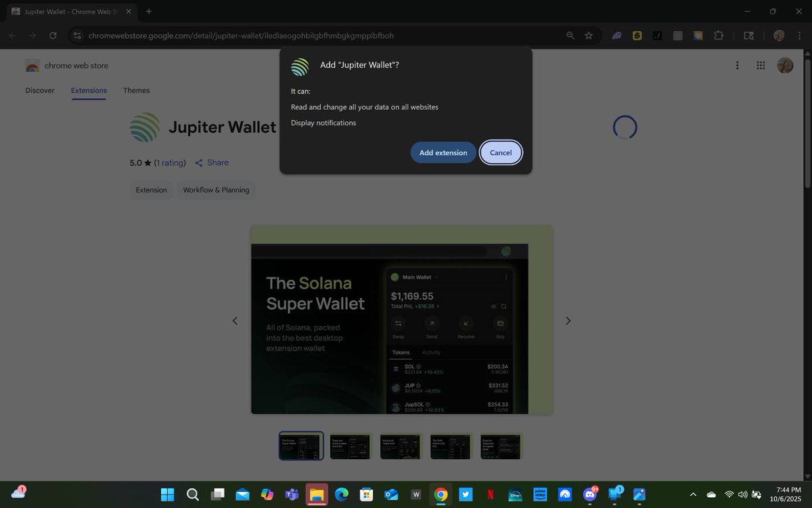The height and width of the screenshot is (508, 812).
Task: Cancel the Jupiter Wallet install dialog
Action: 501,152
